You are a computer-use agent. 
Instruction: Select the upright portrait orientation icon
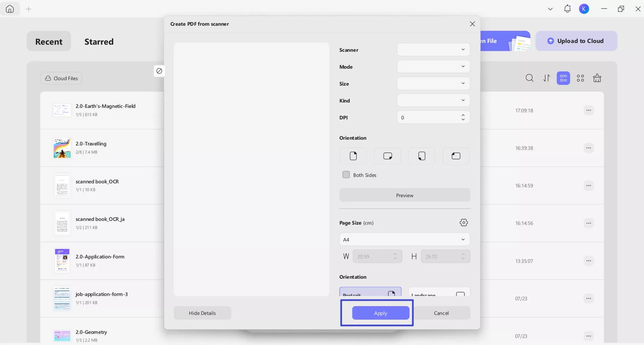coord(353,156)
